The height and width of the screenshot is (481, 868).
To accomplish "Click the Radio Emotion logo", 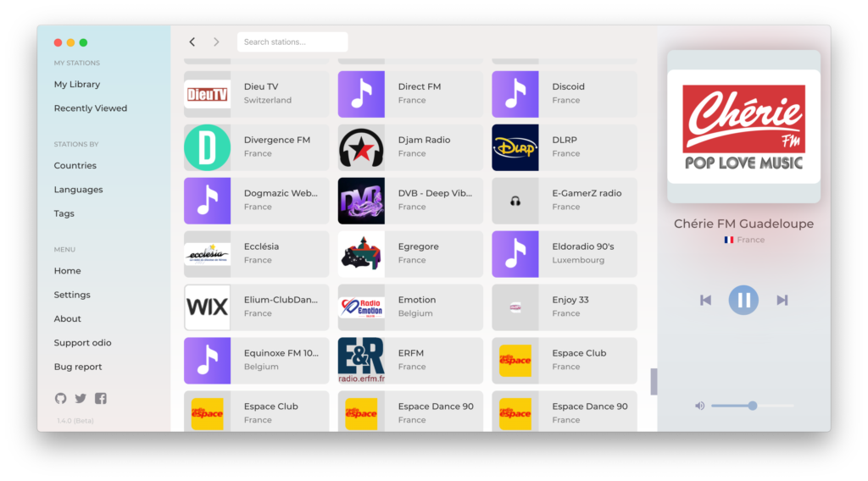I will pyautogui.click(x=361, y=307).
